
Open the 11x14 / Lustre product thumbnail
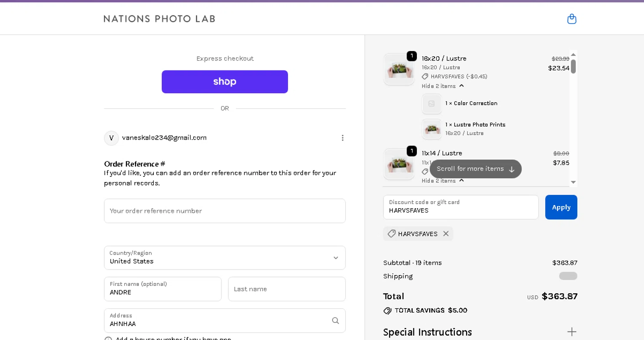pyautogui.click(x=399, y=164)
